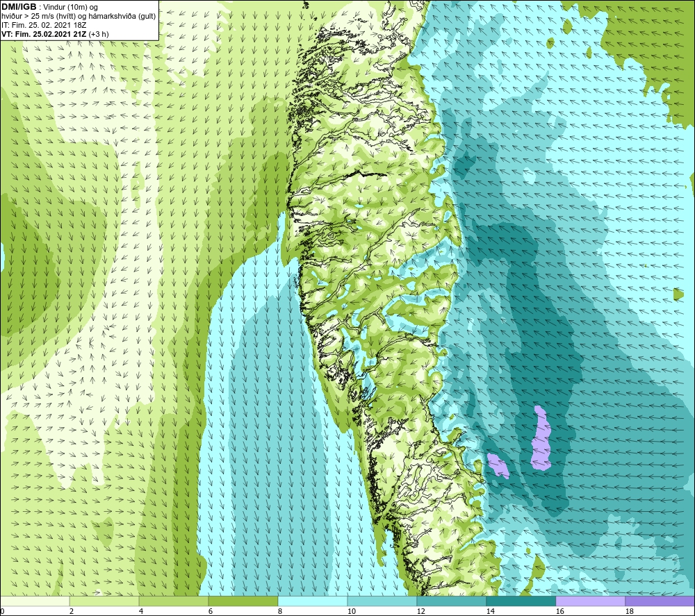Click the 18+ m/s purple legend swatch
The width and height of the screenshot is (695, 616).
pos(660,601)
